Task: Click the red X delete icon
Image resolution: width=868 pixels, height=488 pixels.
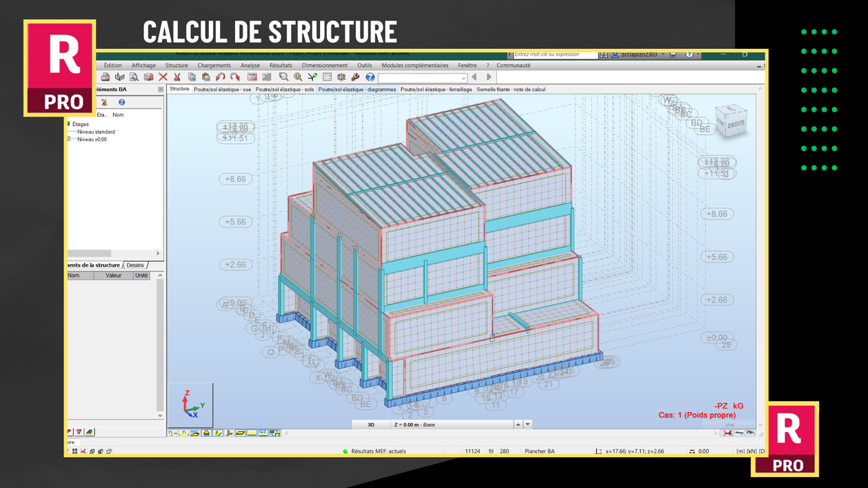Action: point(163,77)
